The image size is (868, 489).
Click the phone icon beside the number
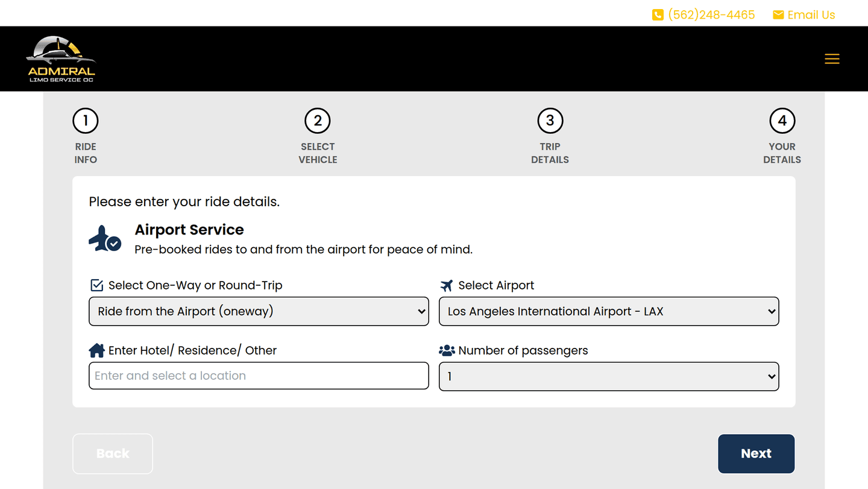(658, 15)
